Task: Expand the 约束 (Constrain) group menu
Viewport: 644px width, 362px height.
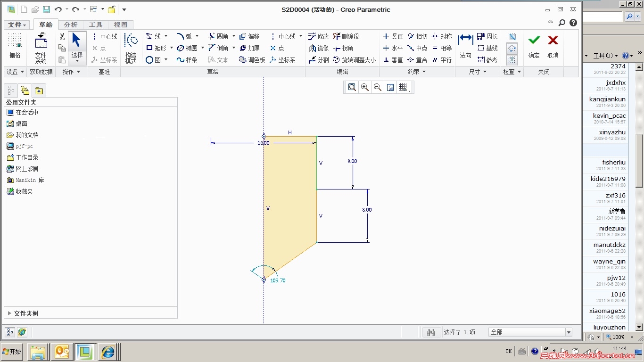Action: pyautogui.click(x=417, y=72)
